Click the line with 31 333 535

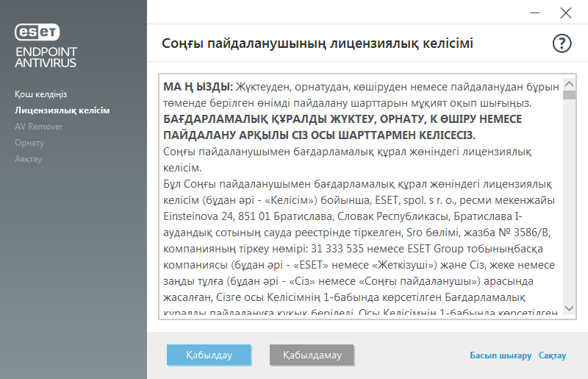353,249
